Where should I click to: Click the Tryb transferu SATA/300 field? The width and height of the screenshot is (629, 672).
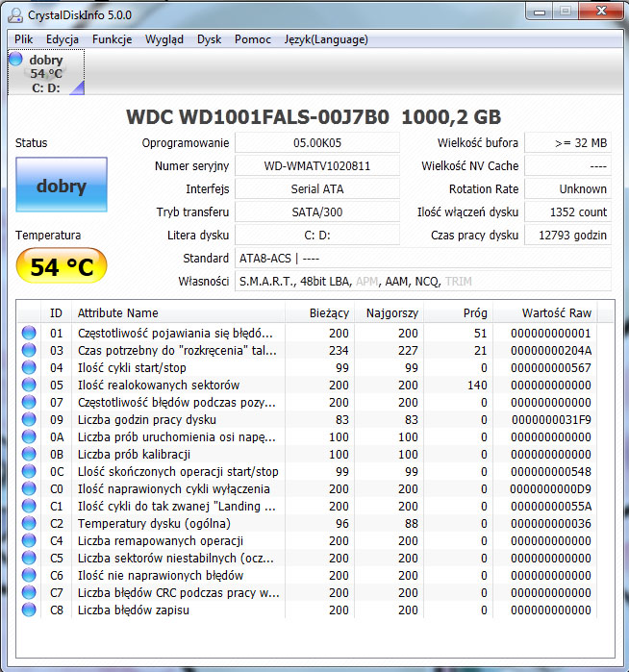(x=316, y=212)
